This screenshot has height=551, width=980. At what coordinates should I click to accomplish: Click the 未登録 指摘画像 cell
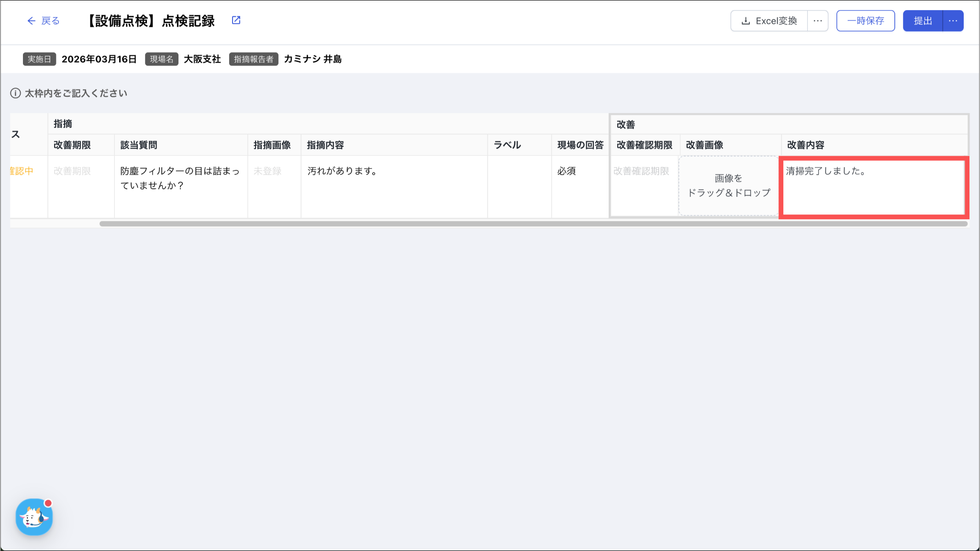click(267, 171)
